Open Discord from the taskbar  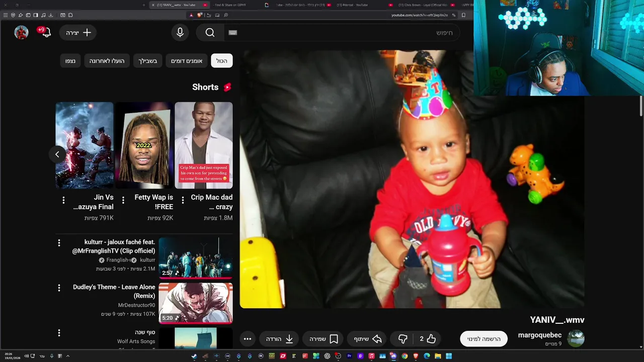point(393,356)
